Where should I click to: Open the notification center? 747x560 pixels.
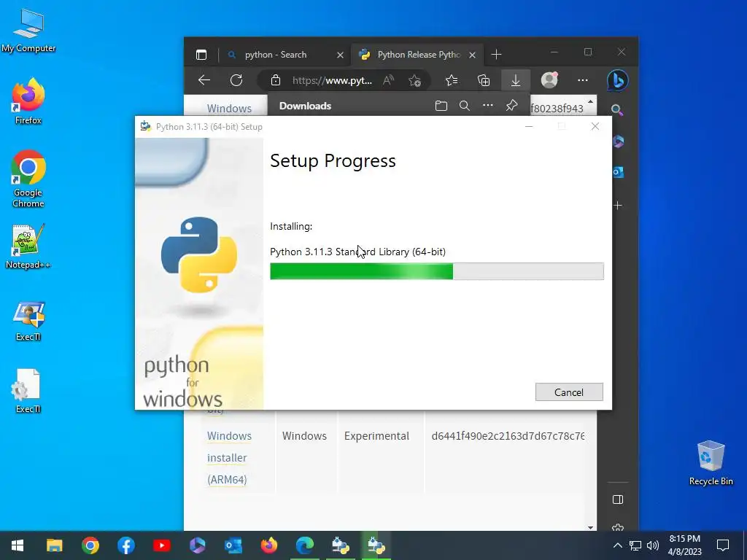pyautogui.click(x=723, y=545)
